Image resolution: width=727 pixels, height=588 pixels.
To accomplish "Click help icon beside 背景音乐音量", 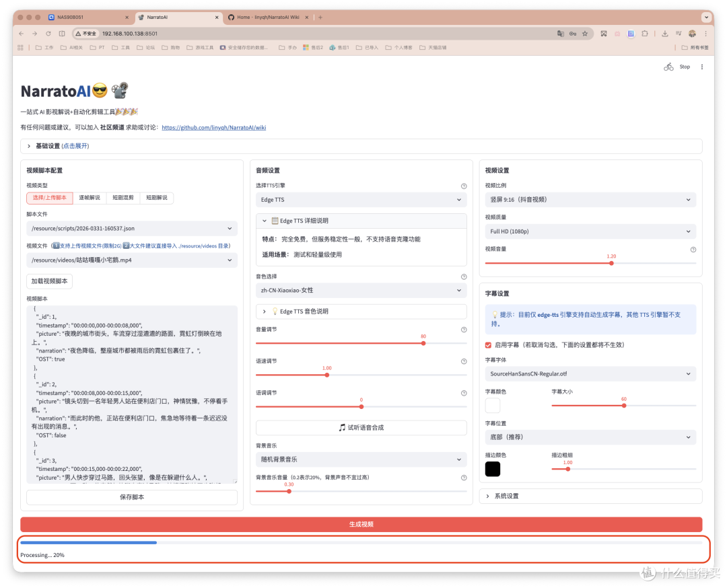I will pos(464,477).
